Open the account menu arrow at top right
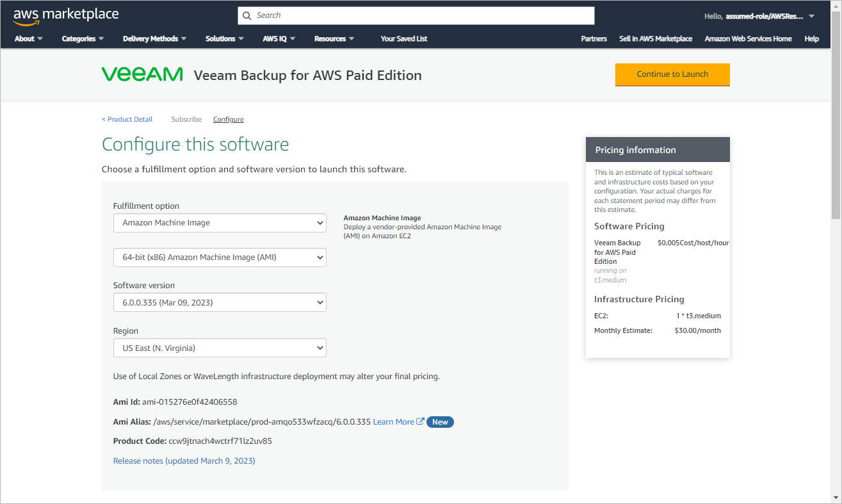 (811, 16)
